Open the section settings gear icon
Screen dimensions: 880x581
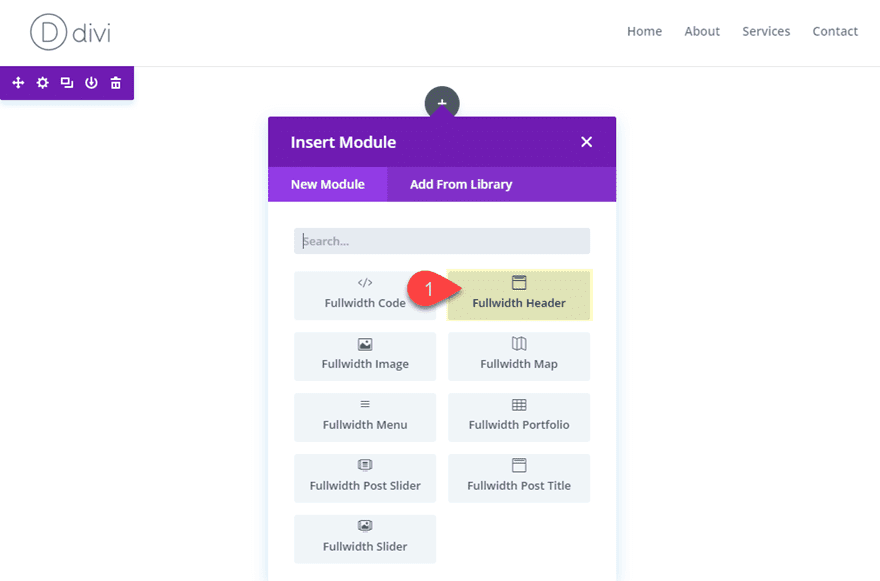point(42,83)
